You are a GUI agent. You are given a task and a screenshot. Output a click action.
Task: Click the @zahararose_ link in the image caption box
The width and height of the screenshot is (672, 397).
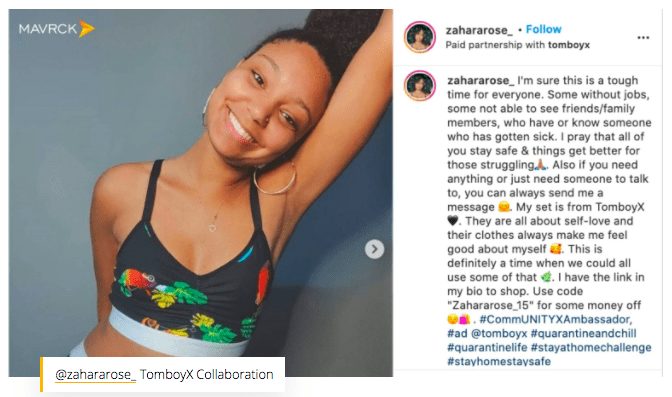(96, 375)
